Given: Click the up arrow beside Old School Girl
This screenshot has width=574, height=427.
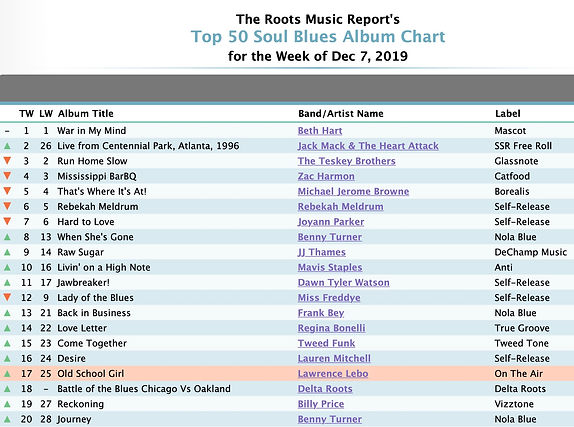Looking at the screenshot, I should pos(7,374).
